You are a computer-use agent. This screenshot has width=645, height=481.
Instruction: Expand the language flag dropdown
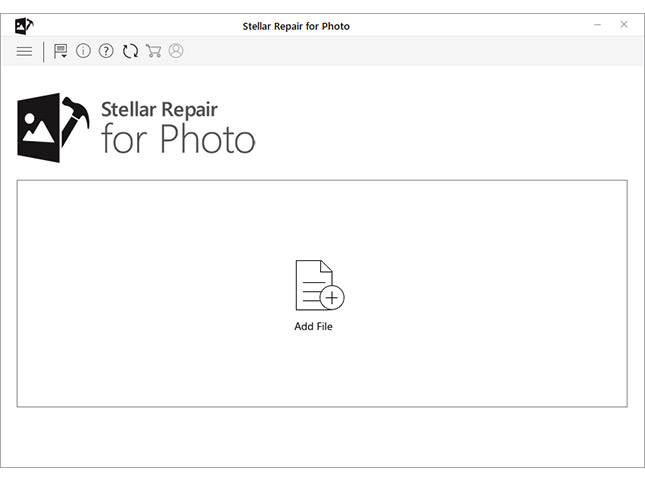coord(61,51)
